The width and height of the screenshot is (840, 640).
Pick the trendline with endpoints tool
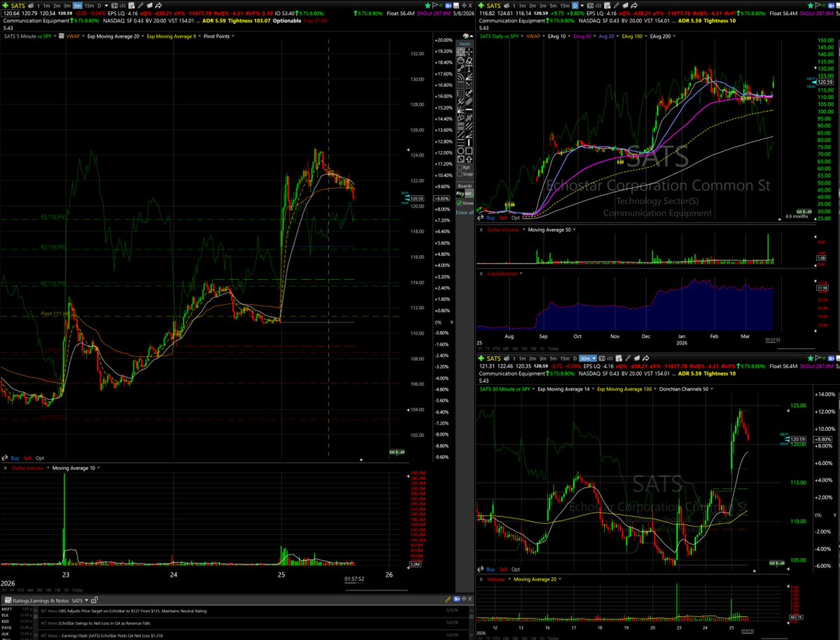(461, 69)
